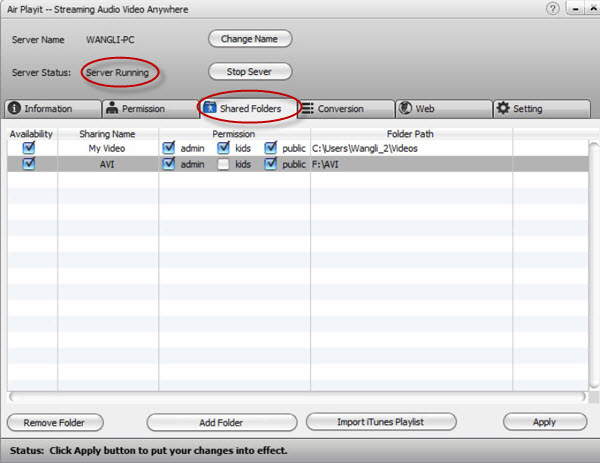Minimize the Air Playit window
The width and height of the screenshot is (600, 463).
click(x=576, y=8)
